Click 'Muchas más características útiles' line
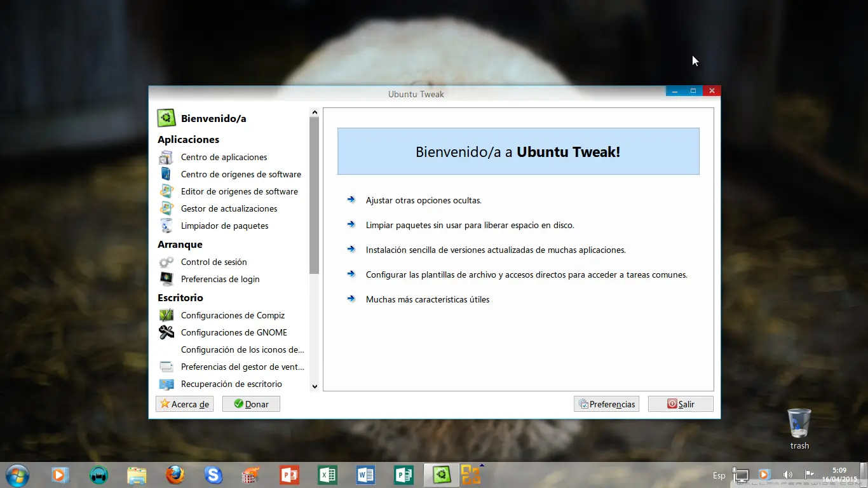The image size is (868, 488). coord(428,299)
